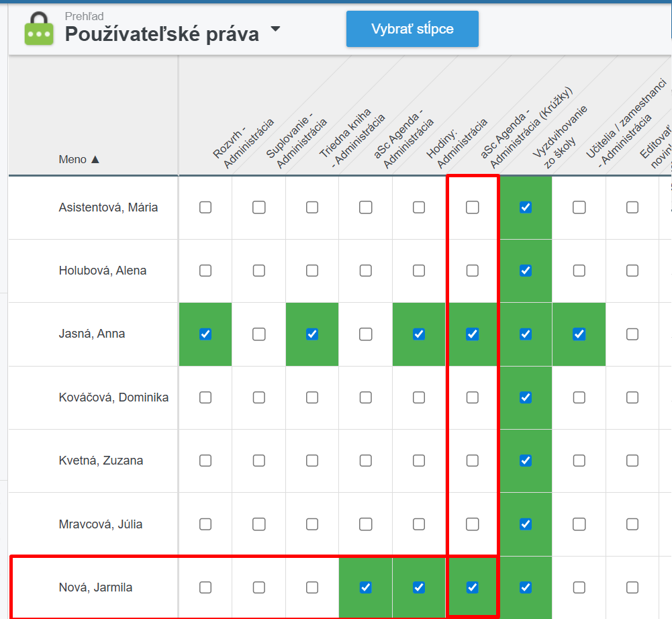Uncheck Vyzdvihovanie zo školy for Mravcová, Júlia
Screen dimensions: 672x619
[x=526, y=524]
